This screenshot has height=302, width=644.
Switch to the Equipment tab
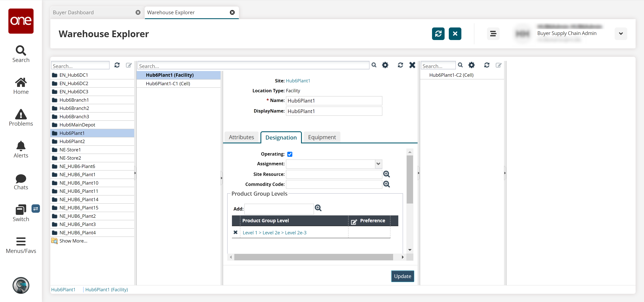322,137
